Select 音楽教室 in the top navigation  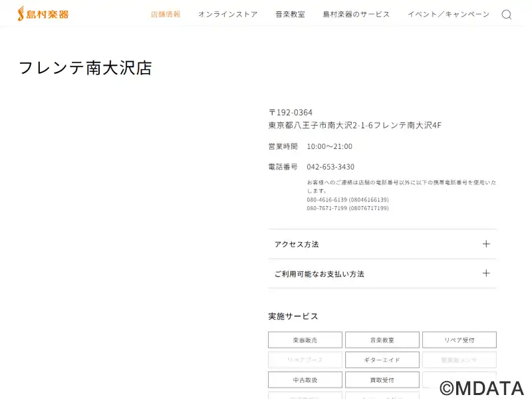290,14
